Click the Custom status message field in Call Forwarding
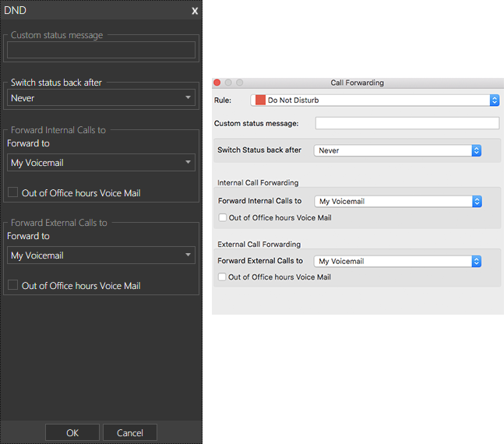 point(407,123)
